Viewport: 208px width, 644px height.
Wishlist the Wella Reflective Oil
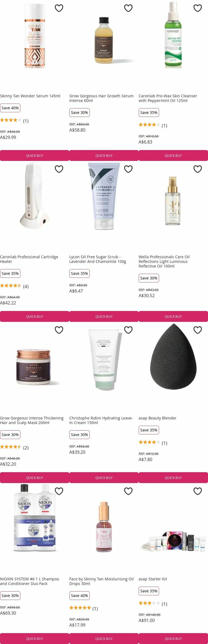point(197,169)
